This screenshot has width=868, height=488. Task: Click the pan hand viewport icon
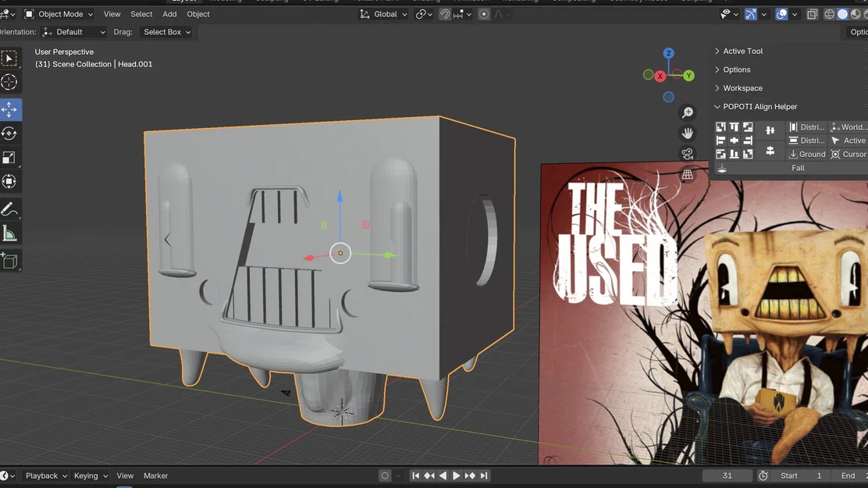click(x=688, y=133)
